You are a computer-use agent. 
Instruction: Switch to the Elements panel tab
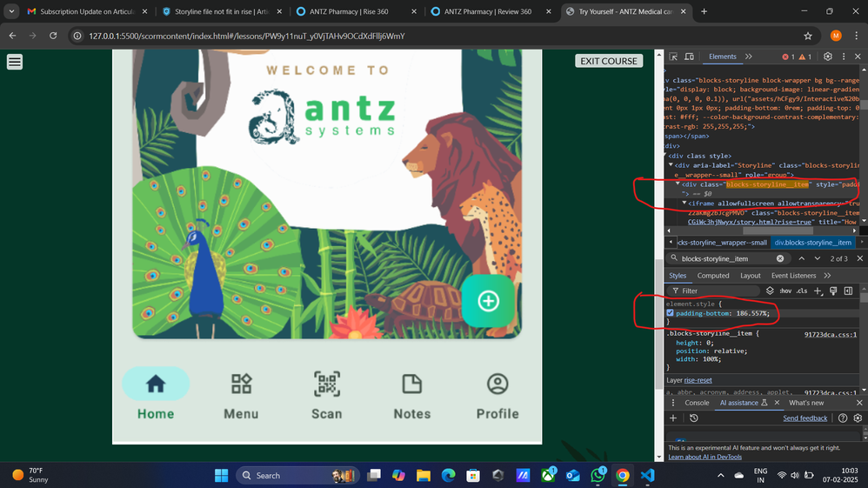tap(723, 57)
